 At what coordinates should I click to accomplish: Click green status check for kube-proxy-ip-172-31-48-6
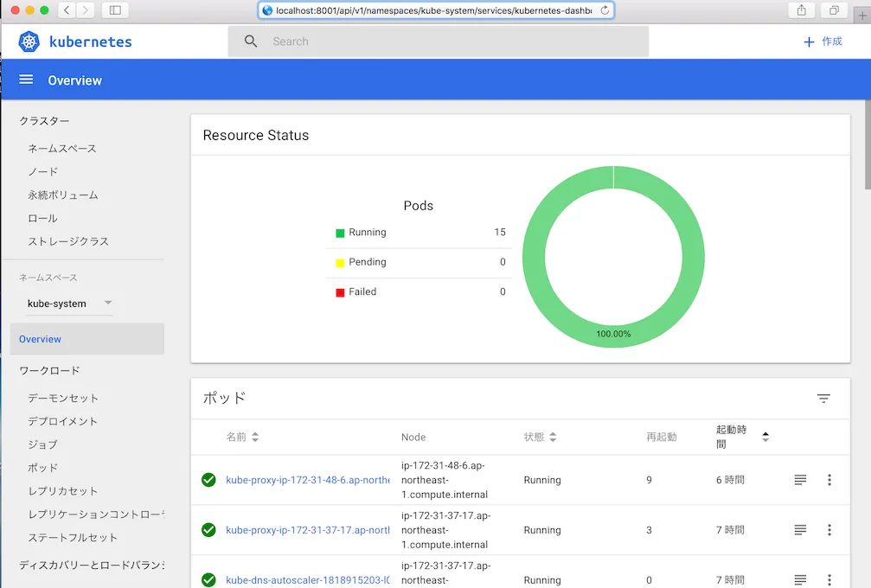(208, 480)
